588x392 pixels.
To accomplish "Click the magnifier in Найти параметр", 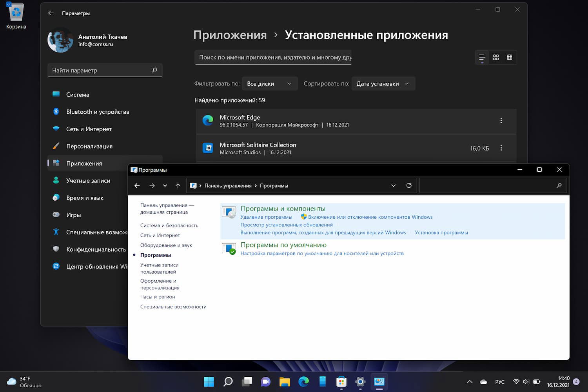I will 154,70.
